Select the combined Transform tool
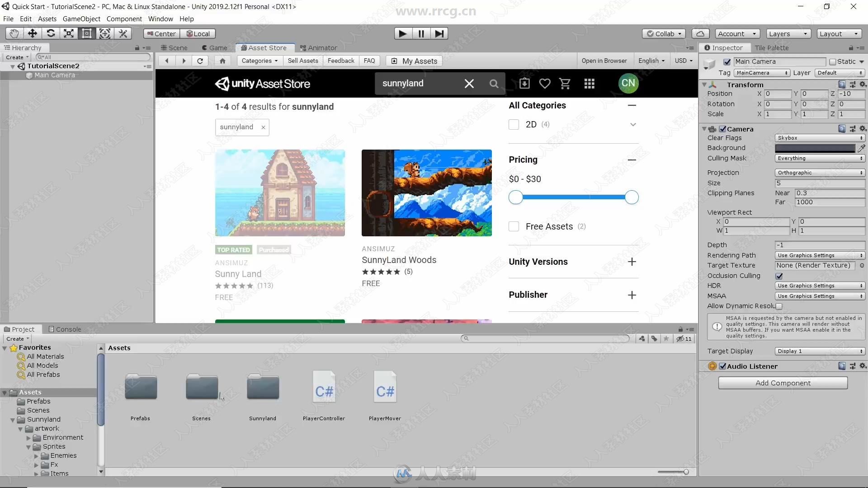The width and height of the screenshot is (868, 488). pos(104,33)
